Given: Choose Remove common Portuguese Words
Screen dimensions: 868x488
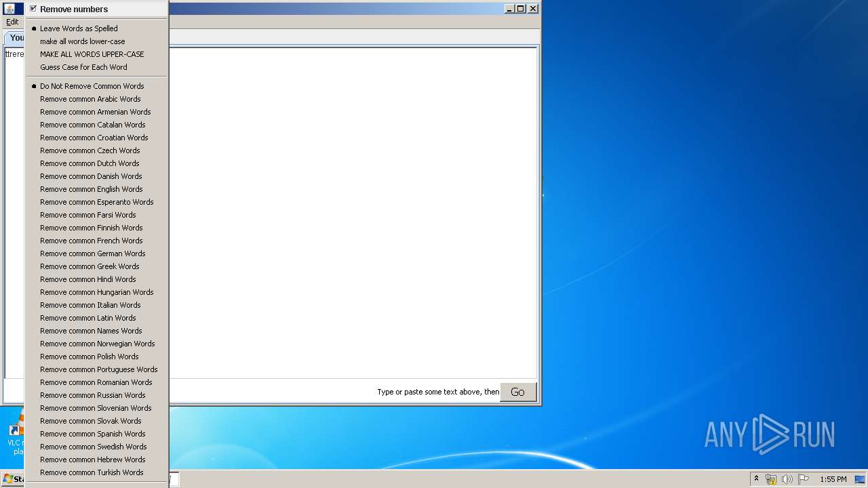Looking at the screenshot, I should (97, 369).
